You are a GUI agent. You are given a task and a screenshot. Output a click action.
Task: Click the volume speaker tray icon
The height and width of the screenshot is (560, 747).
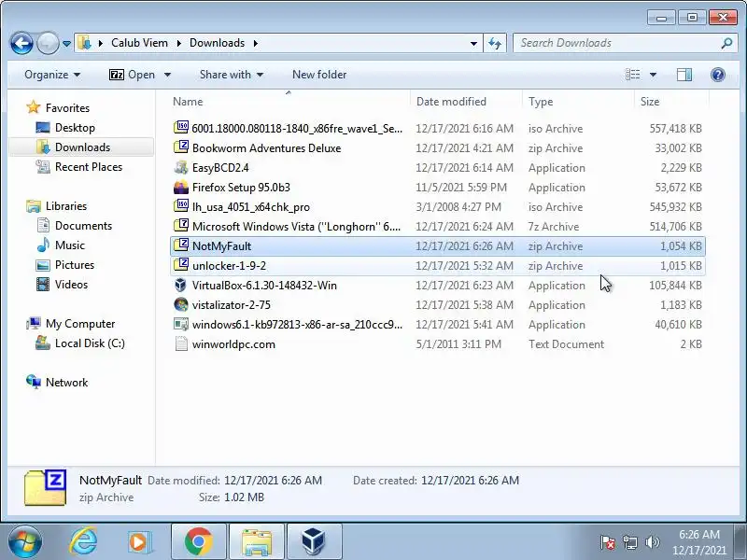pyautogui.click(x=652, y=542)
